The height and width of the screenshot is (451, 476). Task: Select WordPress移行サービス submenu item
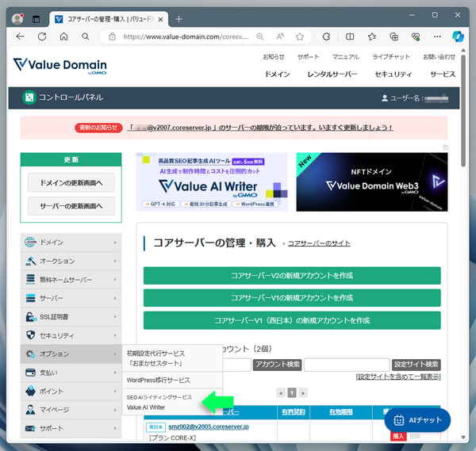pyautogui.click(x=172, y=380)
